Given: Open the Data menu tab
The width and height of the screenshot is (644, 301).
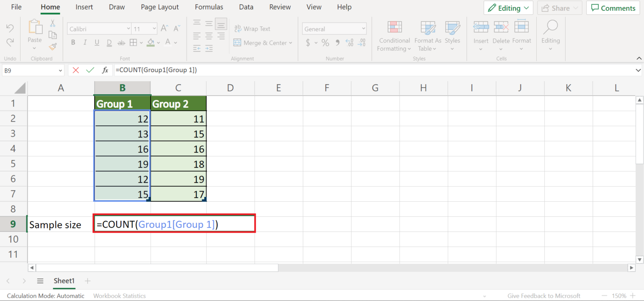Looking at the screenshot, I should (x=246, y=7).
